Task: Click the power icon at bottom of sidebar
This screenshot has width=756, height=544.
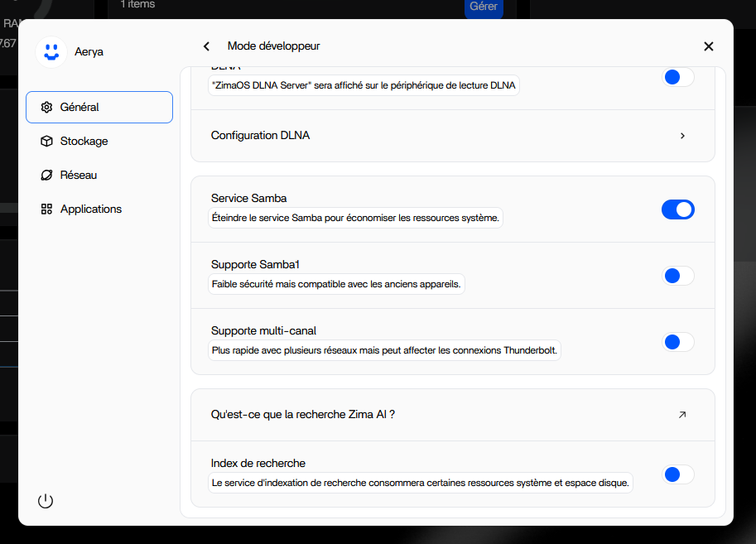Action: tap(46, 500)
